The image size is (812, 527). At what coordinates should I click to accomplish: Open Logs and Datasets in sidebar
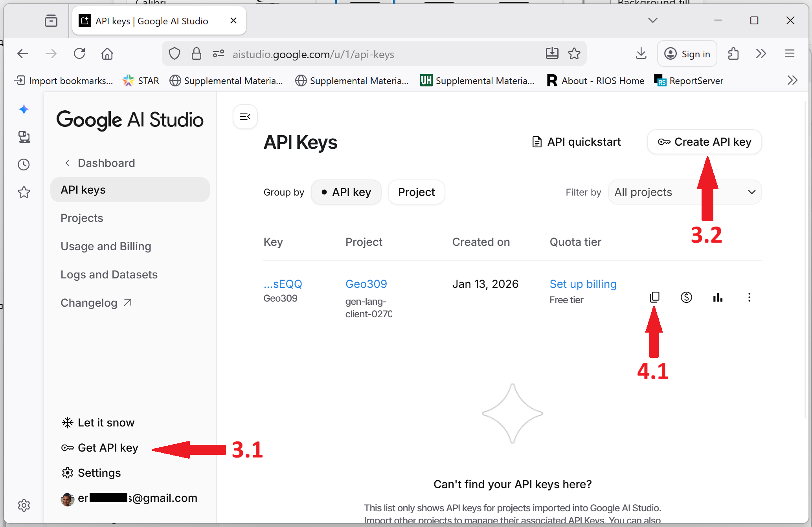pos(109,274)
